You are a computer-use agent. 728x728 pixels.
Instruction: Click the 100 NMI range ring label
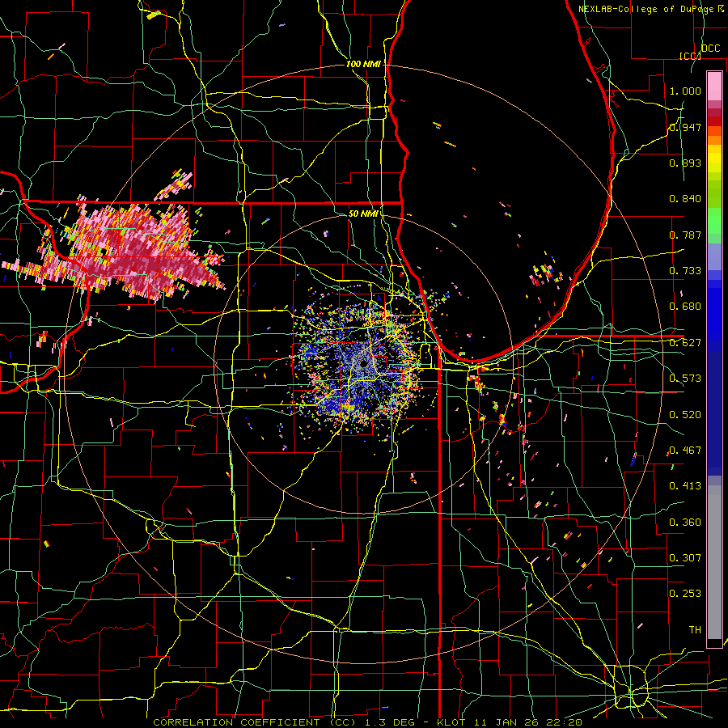(363, 64)
